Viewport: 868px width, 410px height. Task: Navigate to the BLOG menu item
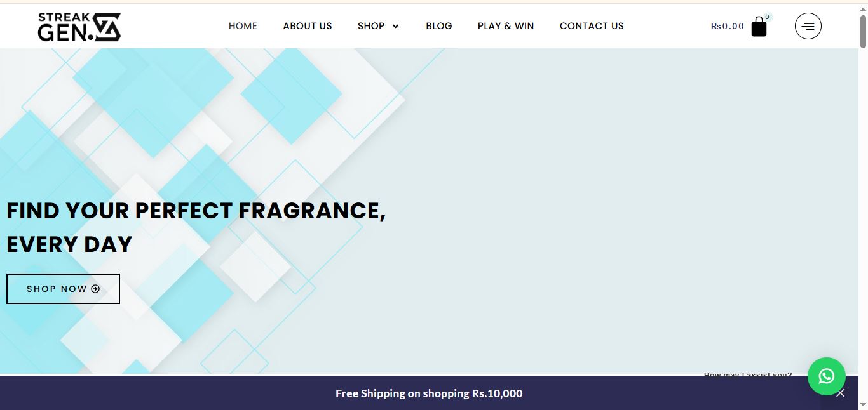[x=439, y=26]
